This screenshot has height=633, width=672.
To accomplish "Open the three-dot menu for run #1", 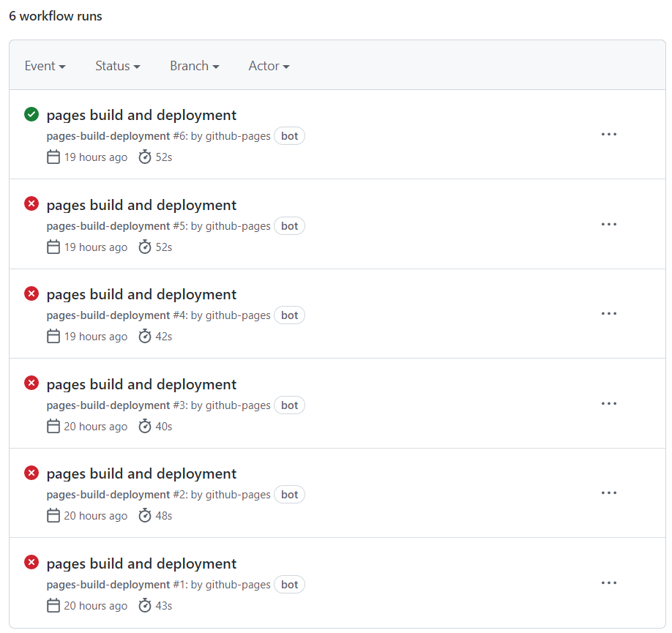I will (x=608, y=583).
